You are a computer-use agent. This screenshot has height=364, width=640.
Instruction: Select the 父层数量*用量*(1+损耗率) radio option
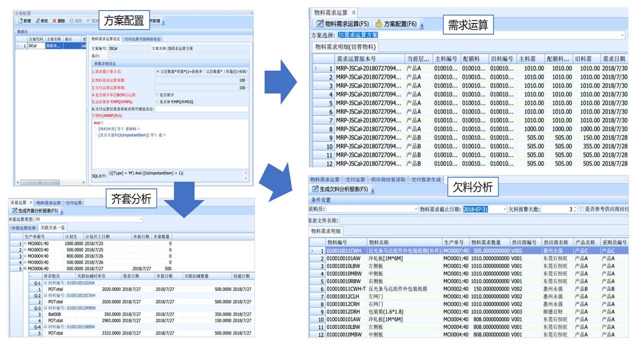point(158,71)
